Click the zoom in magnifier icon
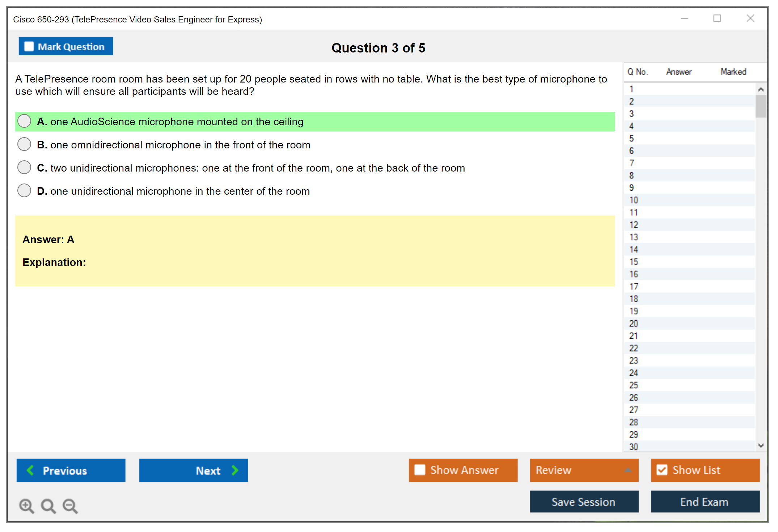778x532 pixels. point(26,506)
